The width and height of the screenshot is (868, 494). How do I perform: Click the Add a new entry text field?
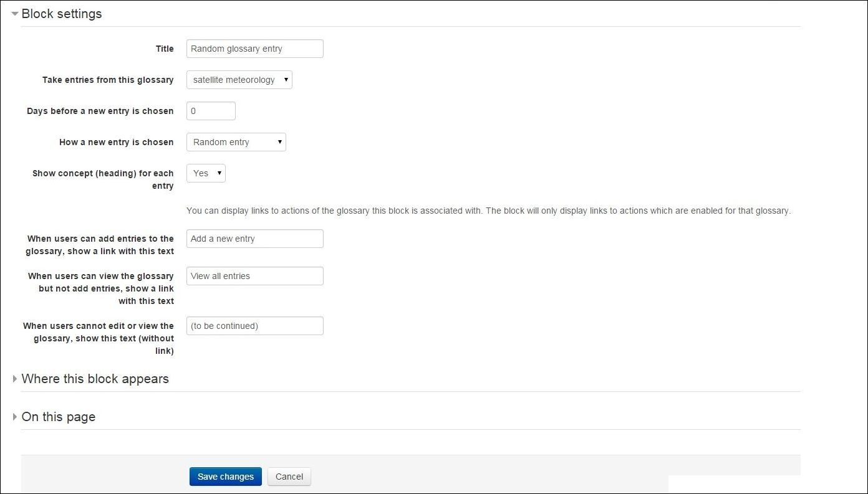[x=255, y=239]
